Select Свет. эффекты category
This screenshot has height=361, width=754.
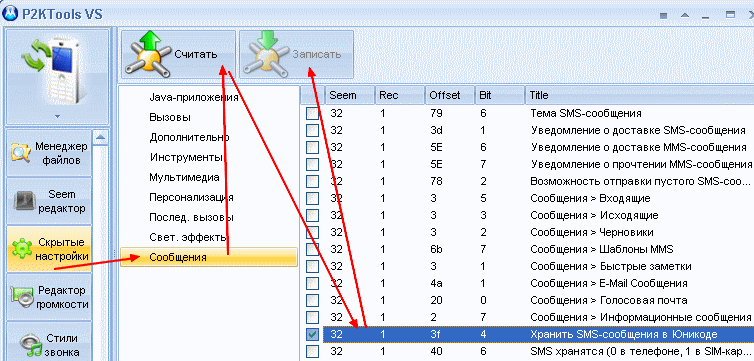click(188, 237)
